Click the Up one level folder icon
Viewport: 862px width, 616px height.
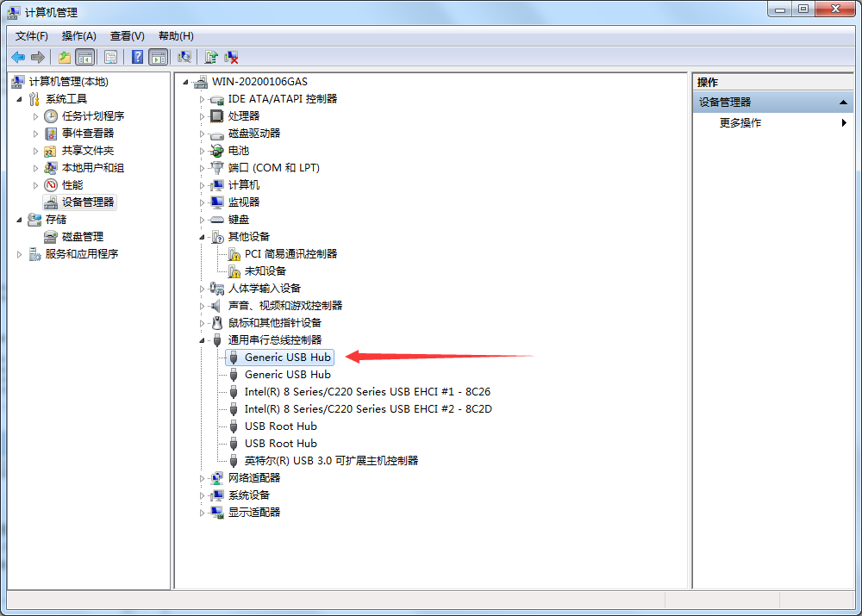pyautogui.click(x=64, y=57)
